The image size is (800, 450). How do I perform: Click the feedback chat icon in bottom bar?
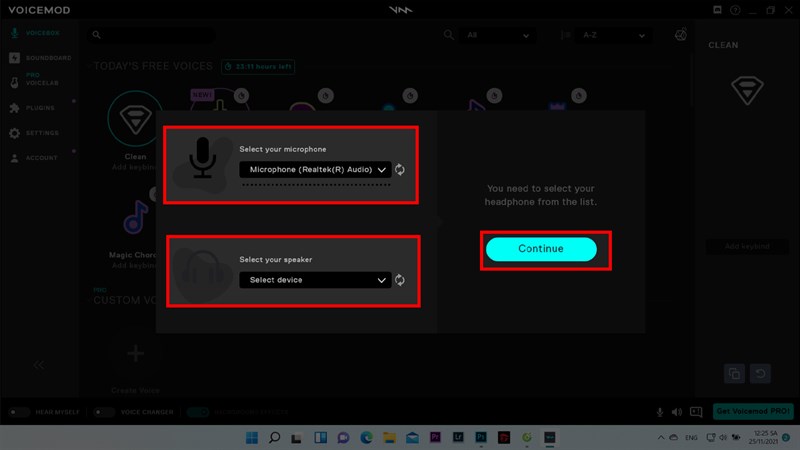[696, 412]
